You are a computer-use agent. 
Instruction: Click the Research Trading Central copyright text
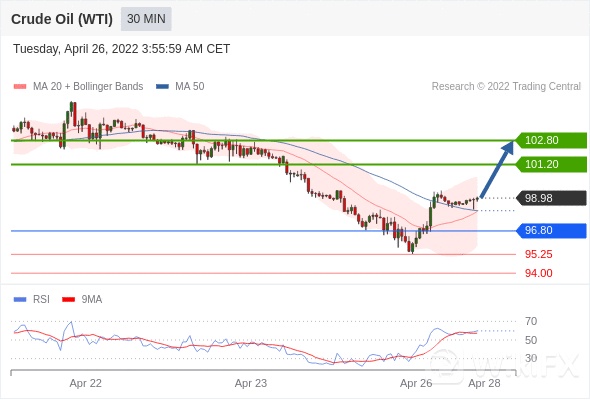tap(506, 87)
